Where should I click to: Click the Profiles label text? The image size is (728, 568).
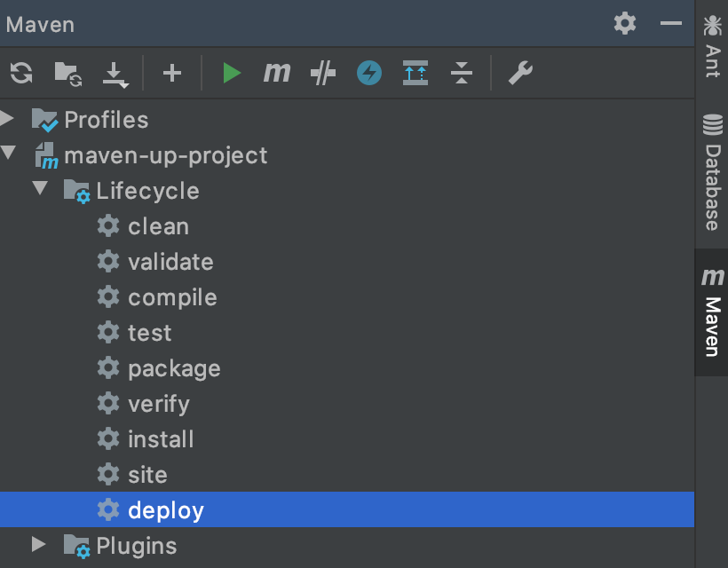point(107,120)
